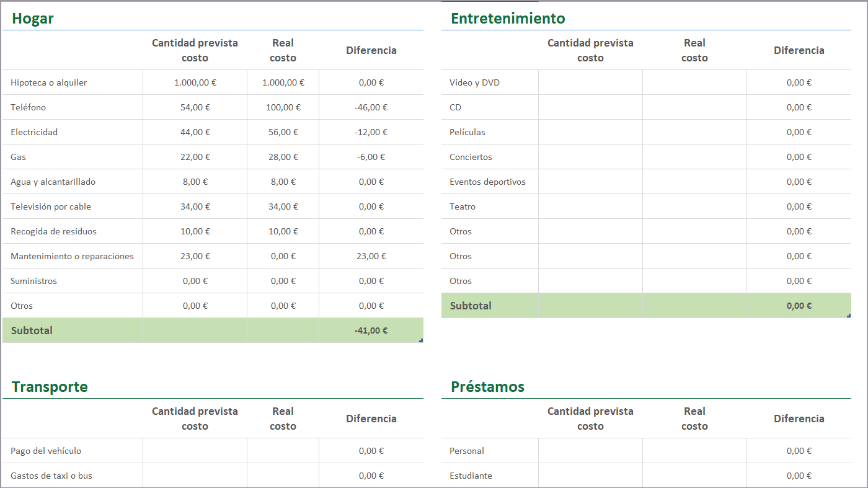Click the Hogar Real costo header
The image size is (868, 488).
pyautogui.click(x=283, y=50)
